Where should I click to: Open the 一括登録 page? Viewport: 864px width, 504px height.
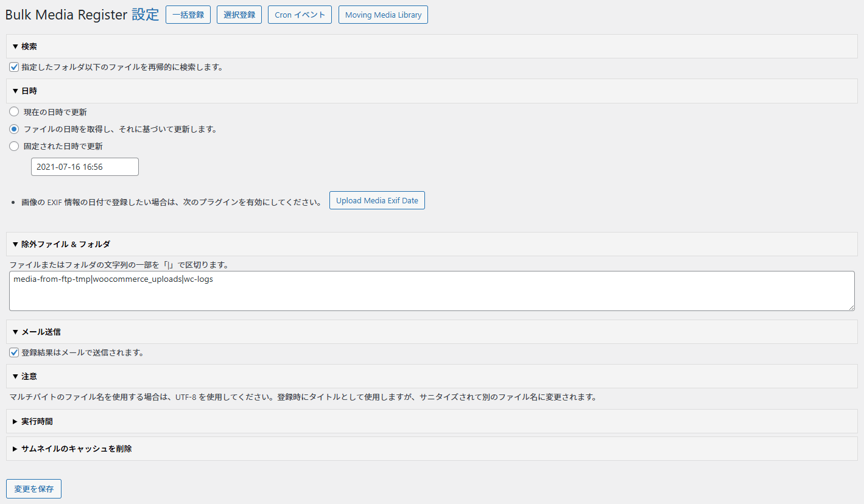pos(188,15)
